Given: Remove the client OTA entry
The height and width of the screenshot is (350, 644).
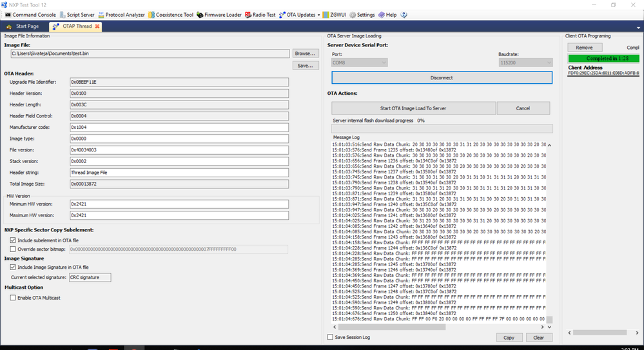Looking at the screenshot, I should coord(585,48).
